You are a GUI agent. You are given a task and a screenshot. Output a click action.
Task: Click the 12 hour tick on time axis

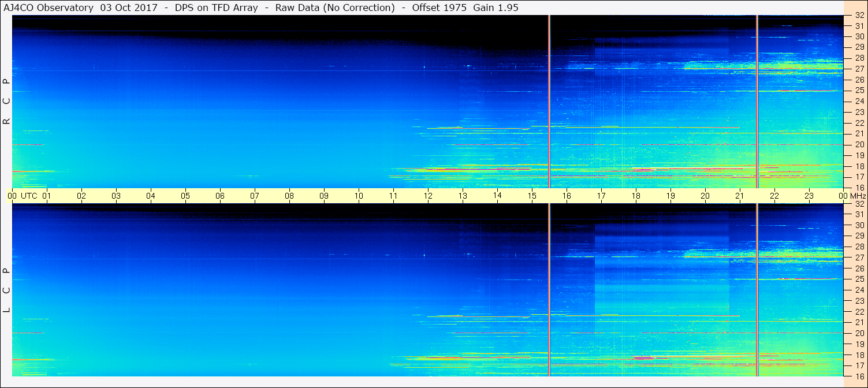click(428, 196)
